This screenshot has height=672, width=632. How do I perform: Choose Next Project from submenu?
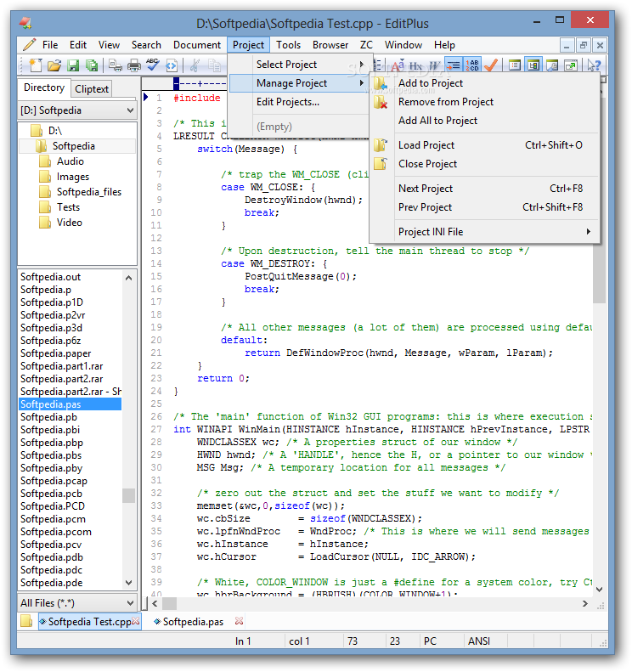tap(484, 189)
